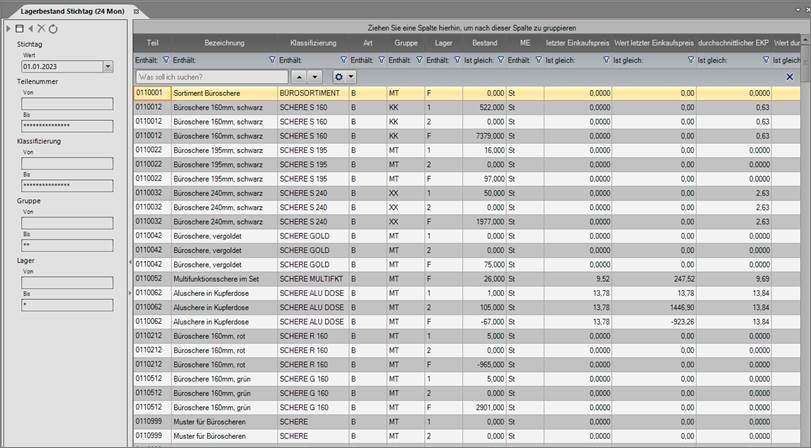Click the square window icon in the filter toolbar
This screenshot has height=448, width=811.
(x=19, y=29)
